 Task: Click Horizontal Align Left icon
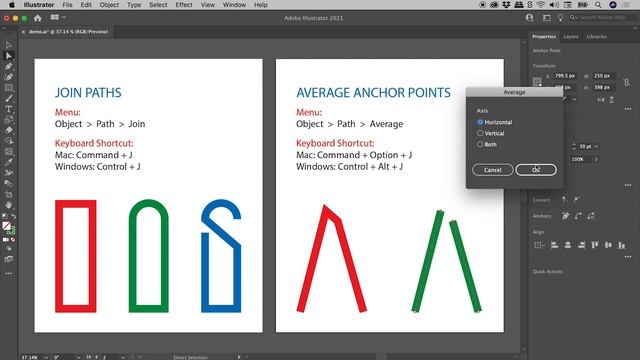554,245
